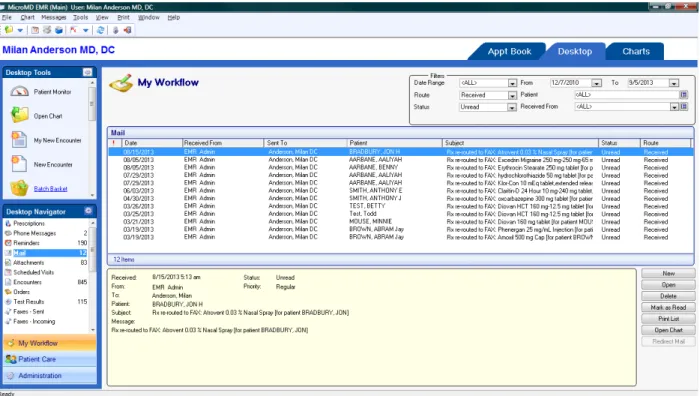Image resolution: width=700 pixels, height=396 pixels.
Task: Open the Tools menu
Action: (x=80, y=17)
